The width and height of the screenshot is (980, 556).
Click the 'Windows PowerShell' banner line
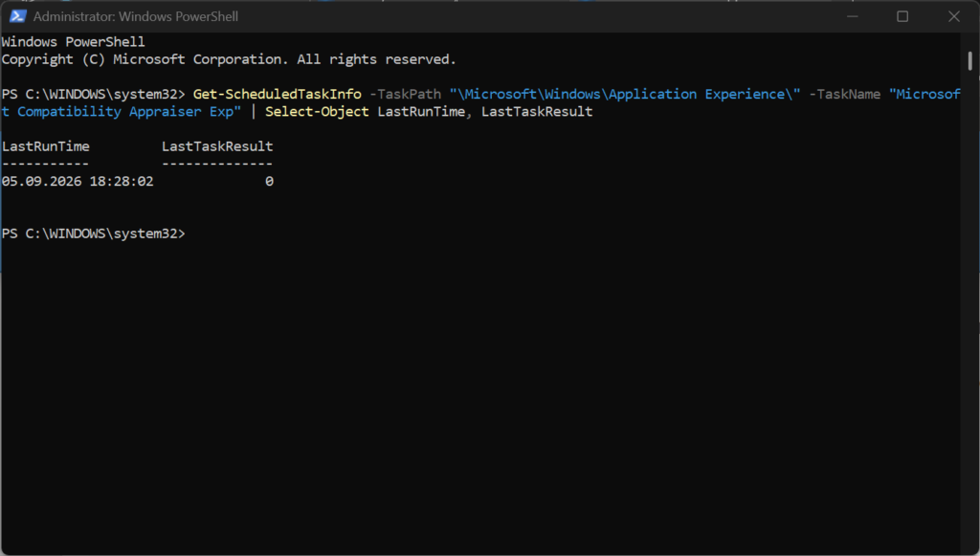tap(73, 42)
